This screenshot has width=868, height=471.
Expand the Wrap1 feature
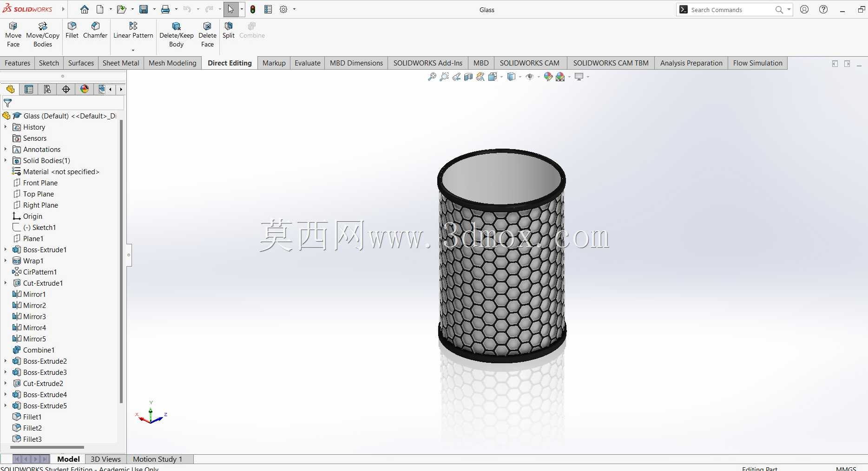6,261
